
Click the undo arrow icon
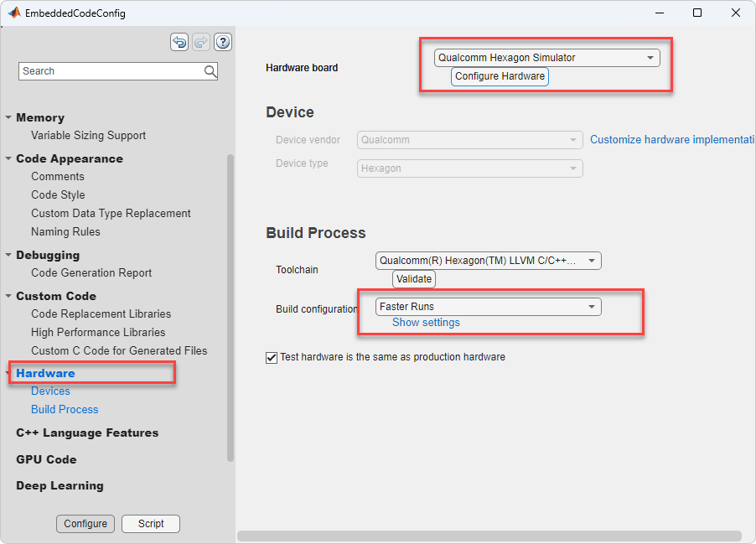coord(179,42)
